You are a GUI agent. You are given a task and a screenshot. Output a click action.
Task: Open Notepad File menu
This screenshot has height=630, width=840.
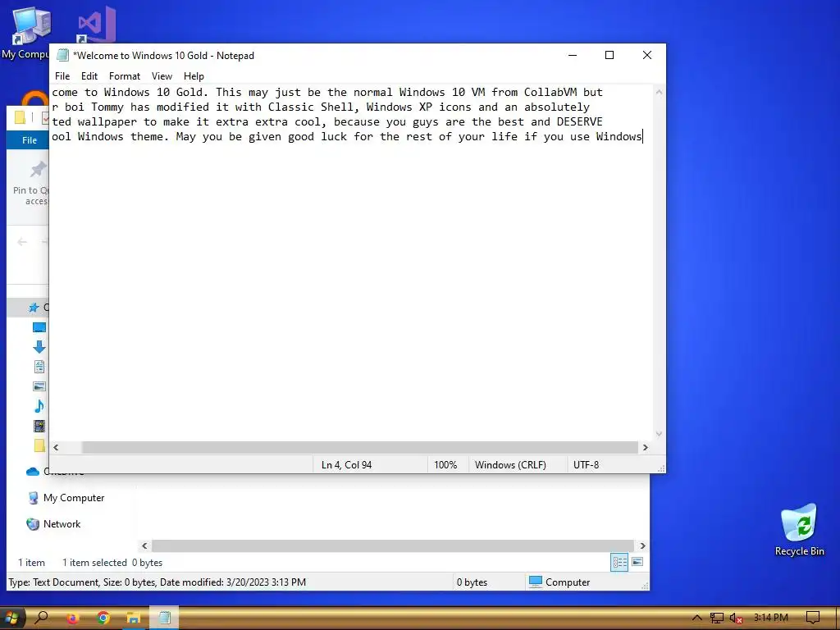(x=62, y=76)
